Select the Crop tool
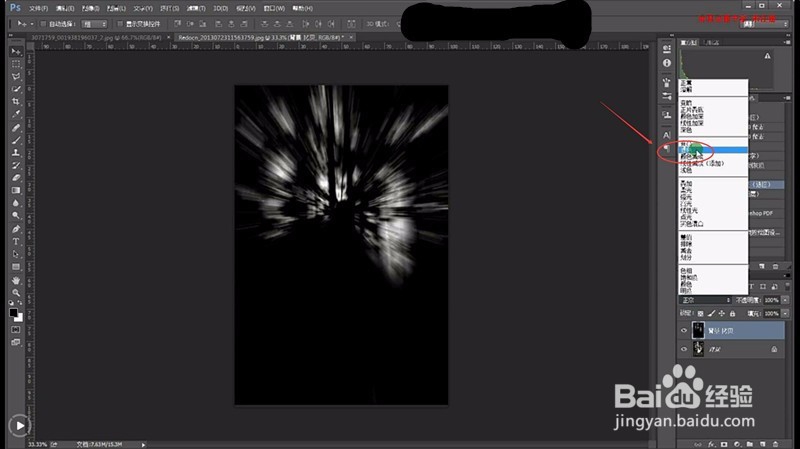This screenshot has height=449, width=800. pyautogui.click(x=16, y=102)
